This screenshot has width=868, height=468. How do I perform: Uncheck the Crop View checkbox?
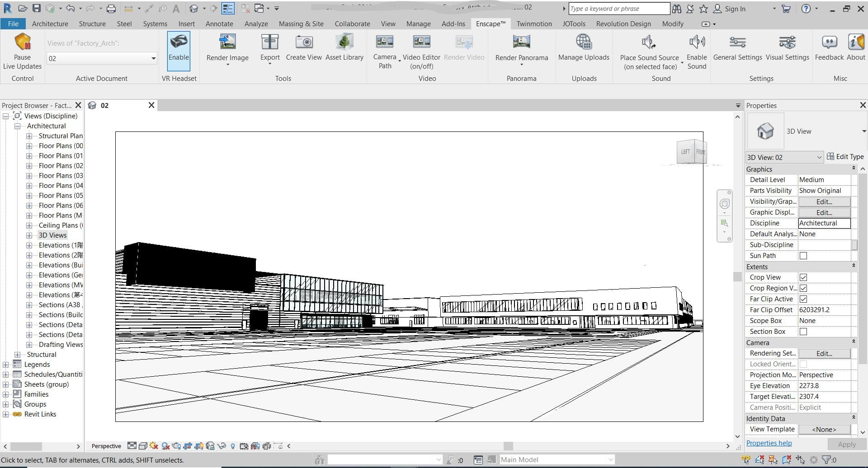coord(803,277)
